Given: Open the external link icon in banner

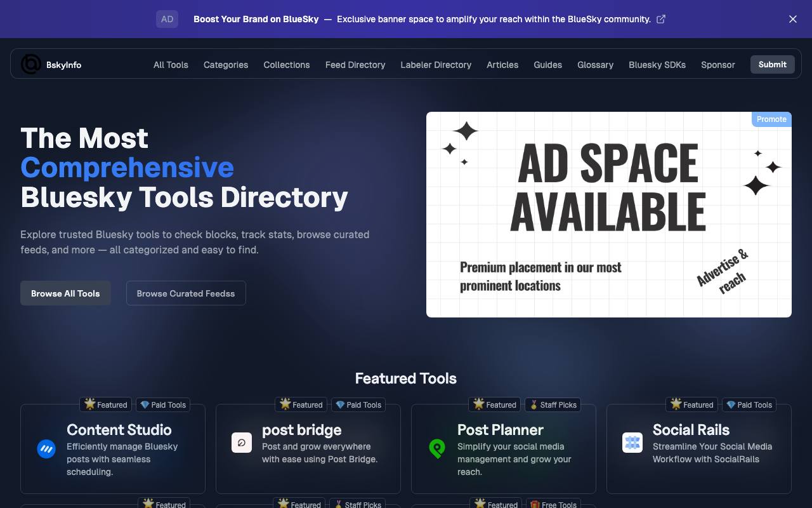Looking at the screenshot, I should (661, 19).
